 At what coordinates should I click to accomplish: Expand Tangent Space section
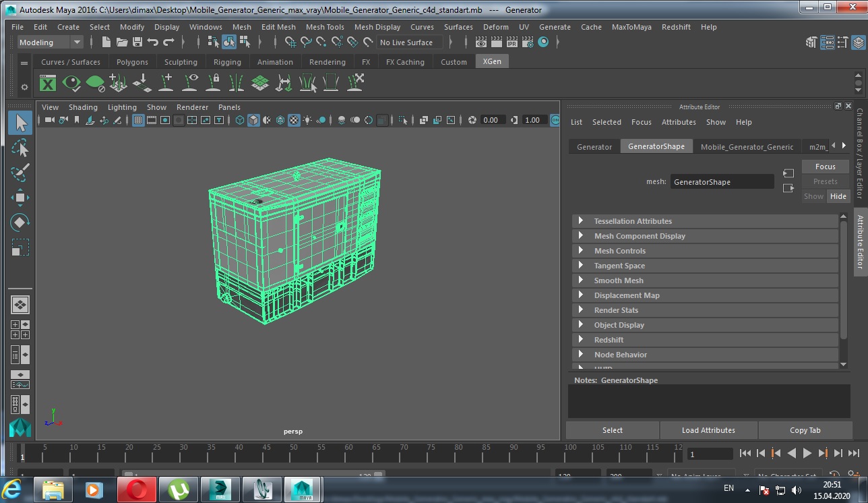tap(706, 266)
